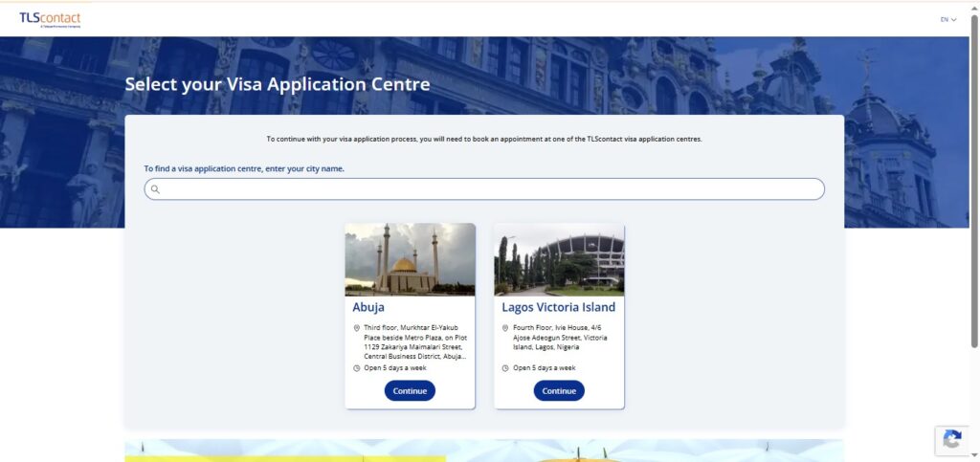The image size is (980, 462).
Task: Click the city name search field
Action: (x=484, y=189)
